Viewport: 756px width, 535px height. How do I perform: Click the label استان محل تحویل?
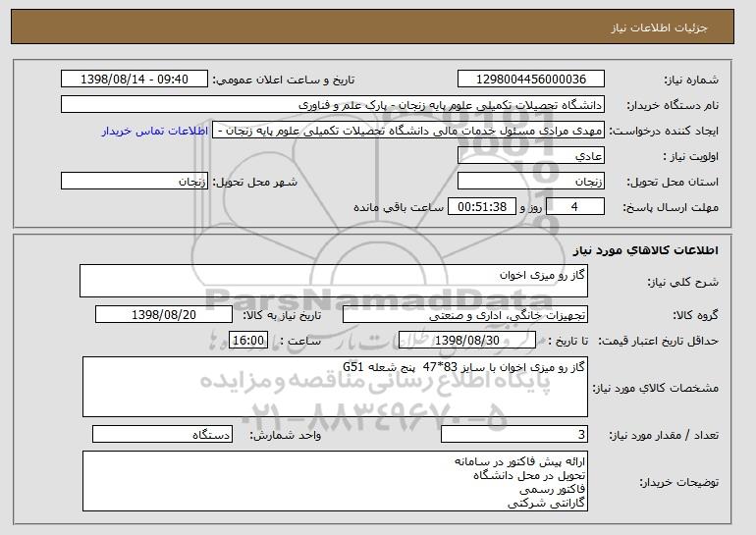pyautogui.click(x=673, y=183)
